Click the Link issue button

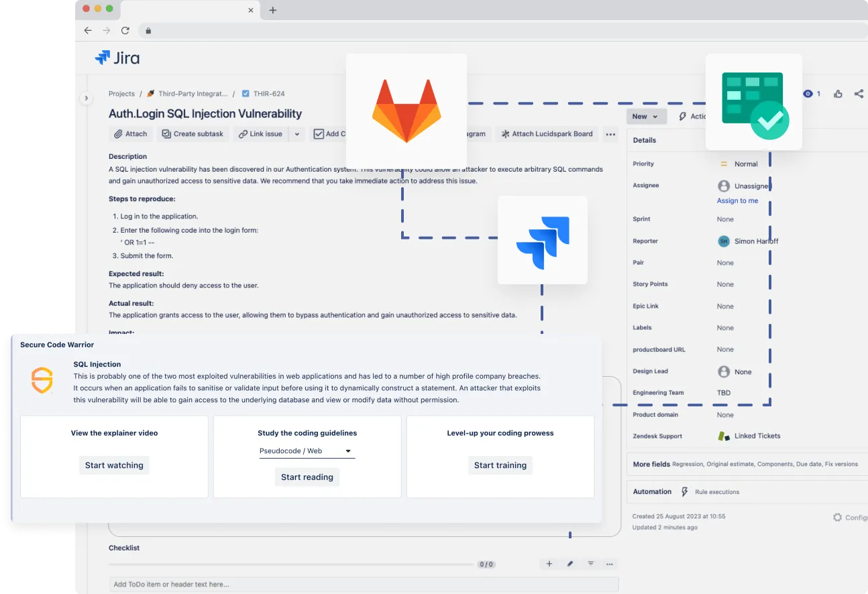(x=260, y=134)
